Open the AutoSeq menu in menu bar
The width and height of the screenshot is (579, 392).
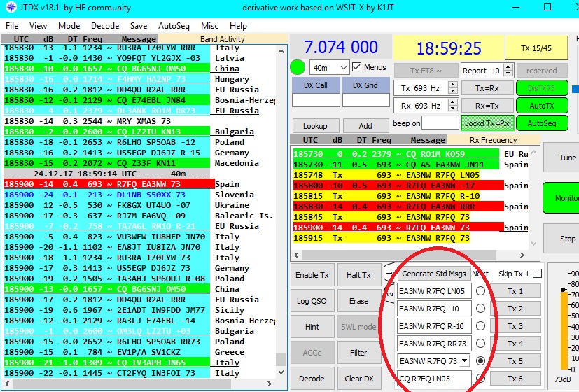click(x=174, y=26)
